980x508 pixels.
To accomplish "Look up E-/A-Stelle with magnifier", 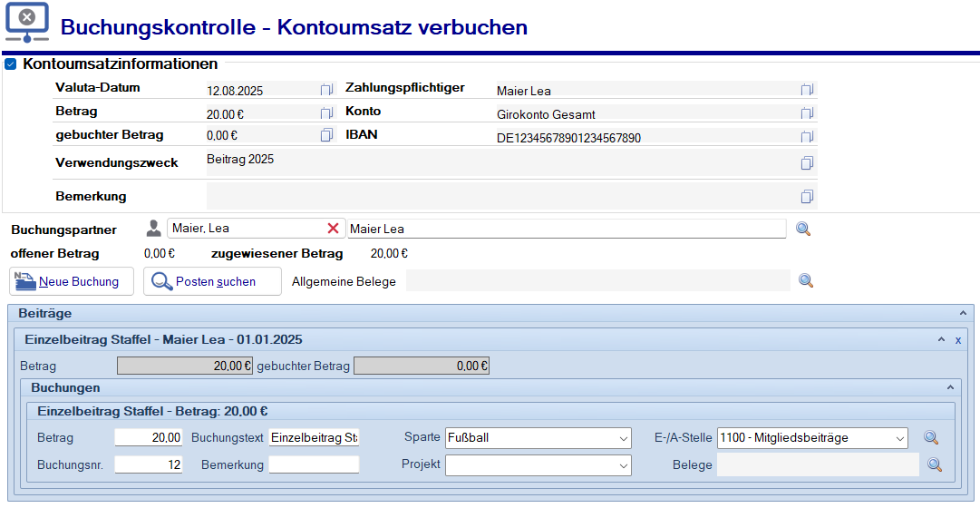I will [931, 438].
